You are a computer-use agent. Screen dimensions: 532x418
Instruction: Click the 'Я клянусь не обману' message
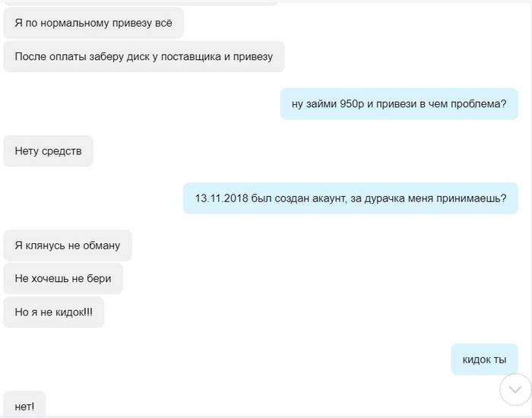68,245
